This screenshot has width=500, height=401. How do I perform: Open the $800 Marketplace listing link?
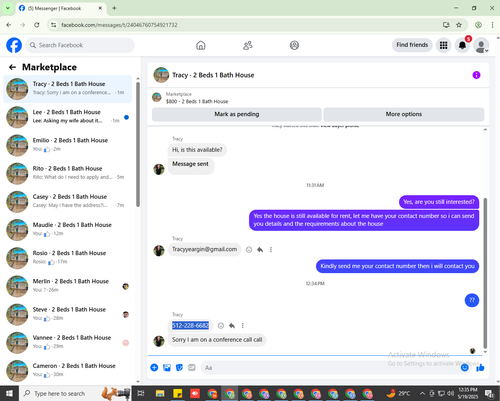[x=197, y=101]
